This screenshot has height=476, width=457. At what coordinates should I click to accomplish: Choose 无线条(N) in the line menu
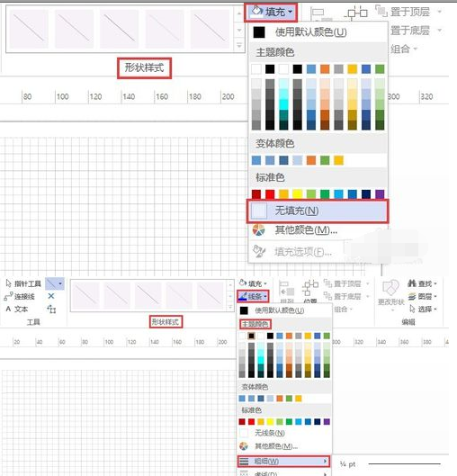tap(284, 433)
